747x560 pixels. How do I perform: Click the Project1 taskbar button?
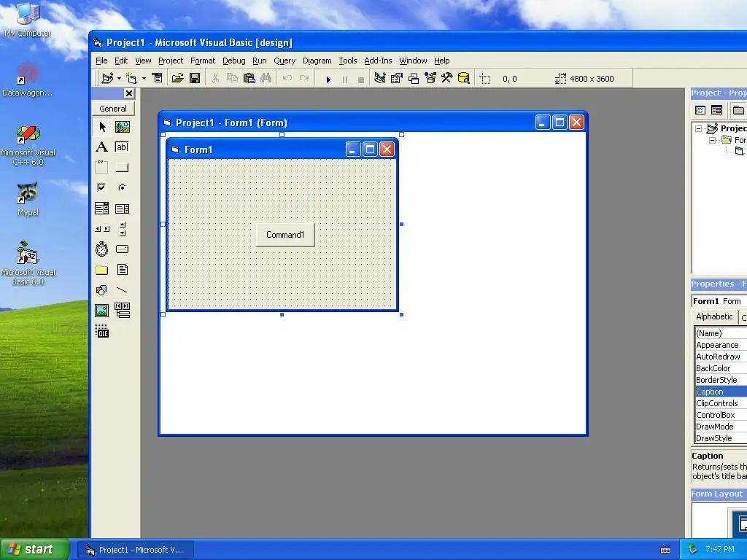pos(135,550)
